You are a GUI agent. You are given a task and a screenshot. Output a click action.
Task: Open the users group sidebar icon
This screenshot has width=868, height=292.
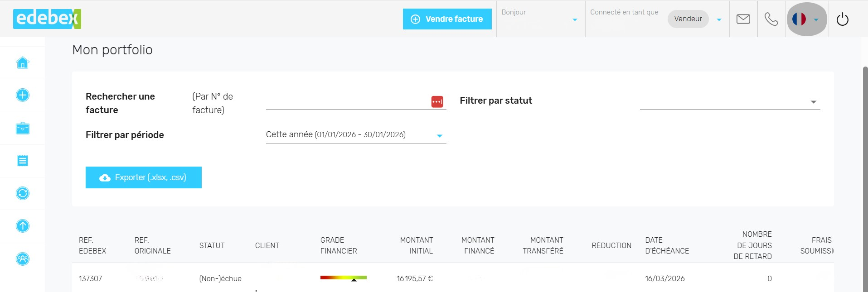click(23, 258)
